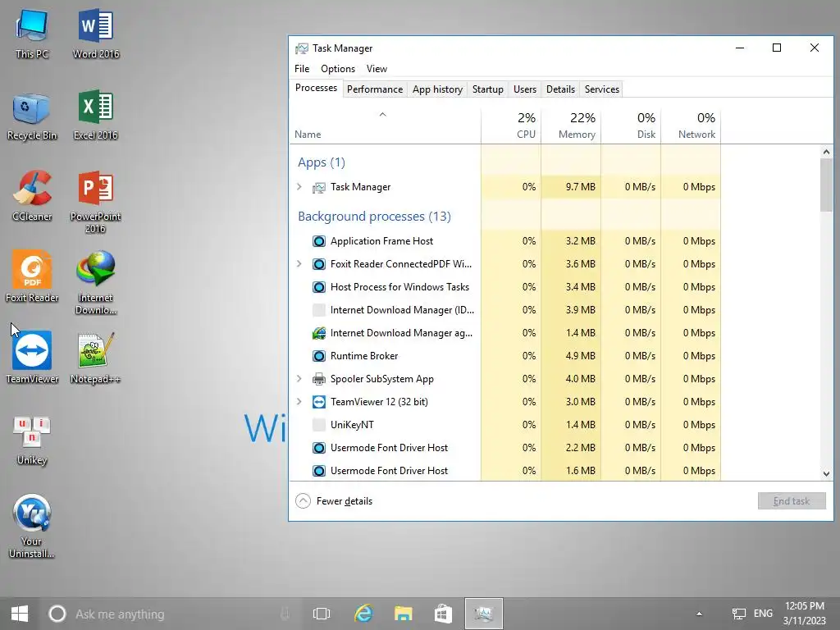Open Foxit Reader desktop icon
840x630 pixels.
[x=32, y=277]
